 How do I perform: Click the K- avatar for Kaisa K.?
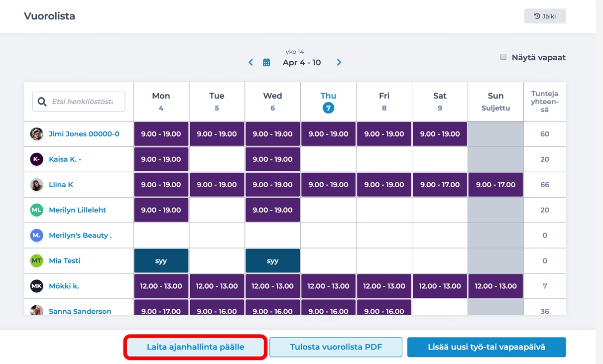coord(36,159)
